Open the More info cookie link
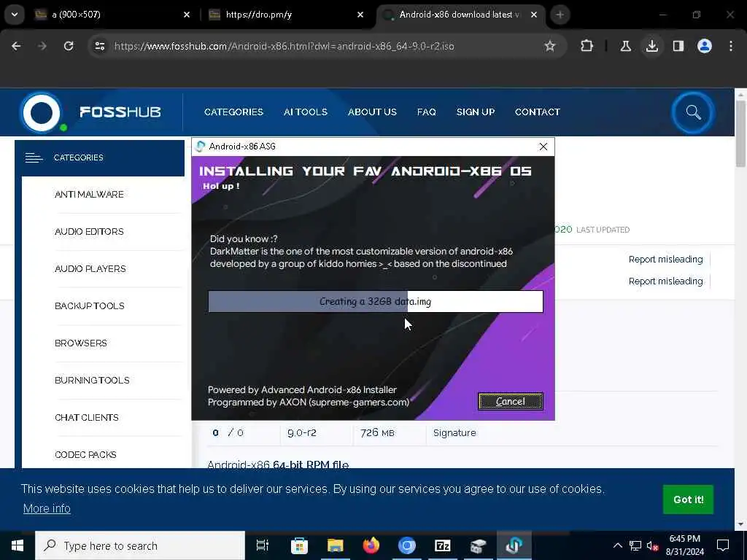This screenshot has width=747, height=560. 47,508
